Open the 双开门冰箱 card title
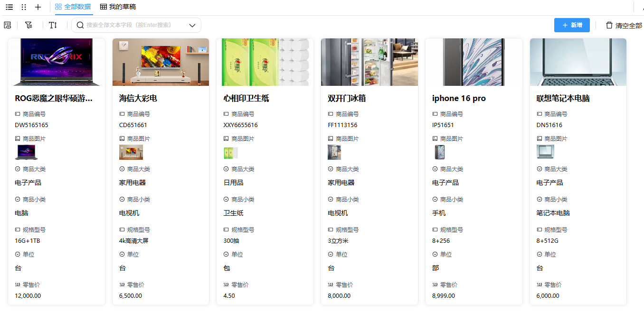 click(x=347, y=99)
